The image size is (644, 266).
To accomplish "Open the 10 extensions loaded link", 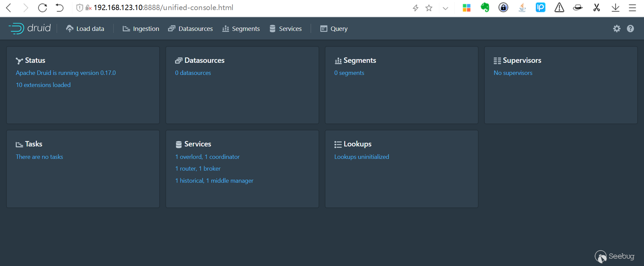I will point(43,85).
